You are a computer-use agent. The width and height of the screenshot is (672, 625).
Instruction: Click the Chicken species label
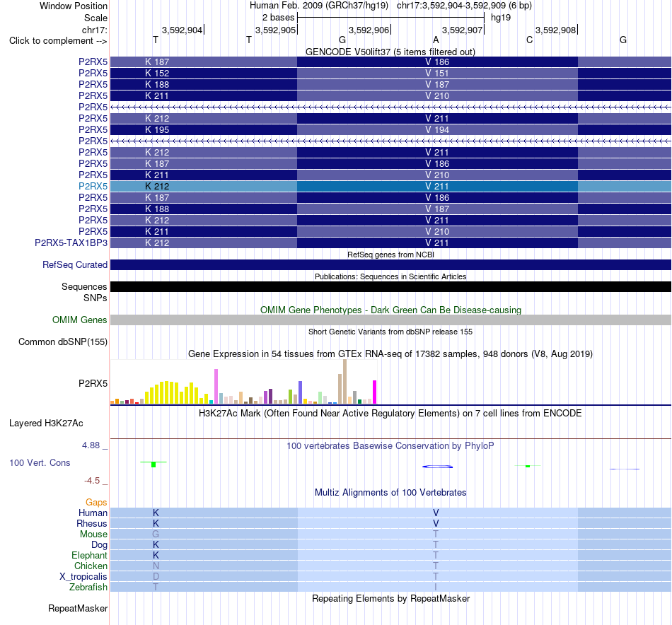91,566
